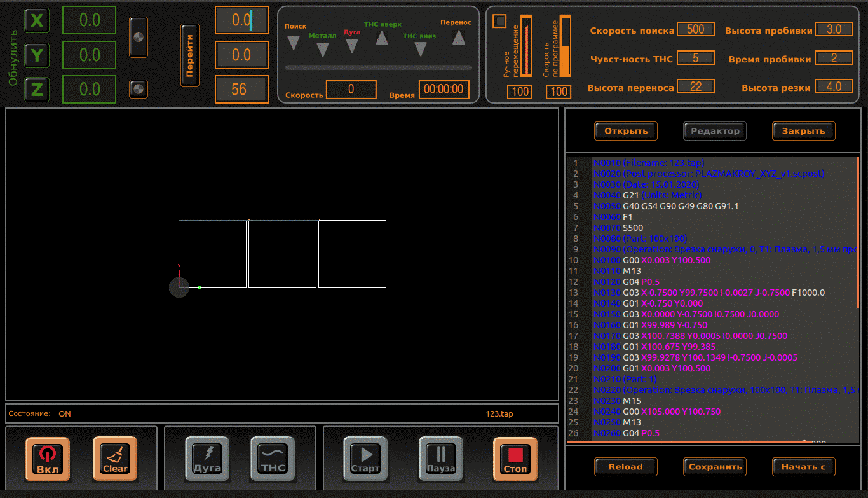The height and width of the screenshot is (498, 868).
Task: Click the Начать с button
Action: 804,466
